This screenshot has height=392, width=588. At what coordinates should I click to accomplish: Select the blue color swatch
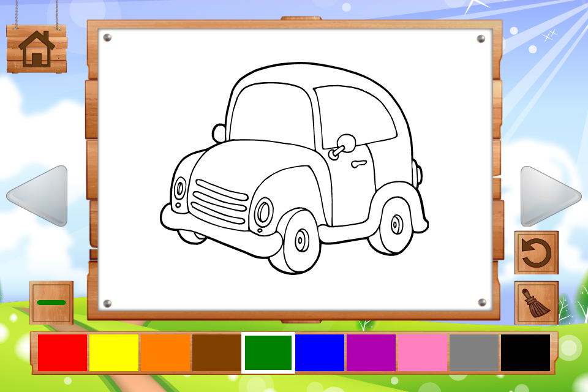click(320, 353)
